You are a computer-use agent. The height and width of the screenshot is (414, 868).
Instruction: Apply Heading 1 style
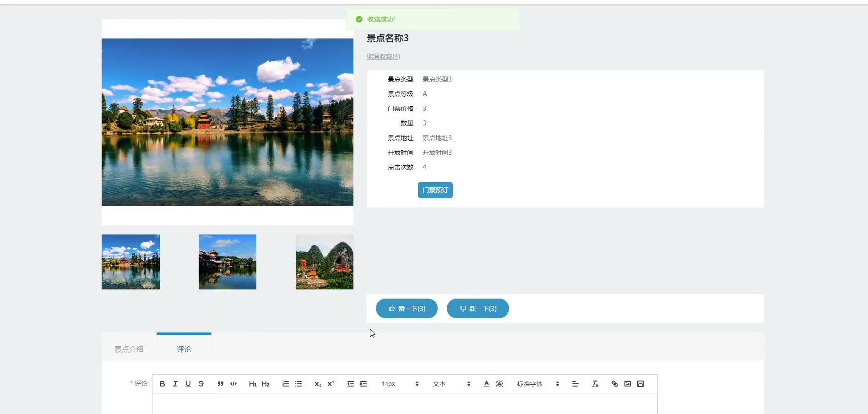[253, 384]
